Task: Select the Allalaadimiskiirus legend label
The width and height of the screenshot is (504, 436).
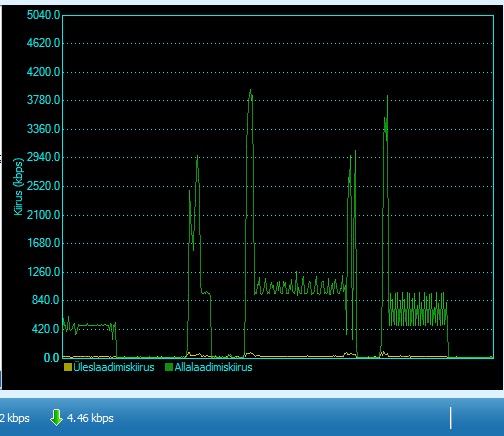Action: point(213,367)
